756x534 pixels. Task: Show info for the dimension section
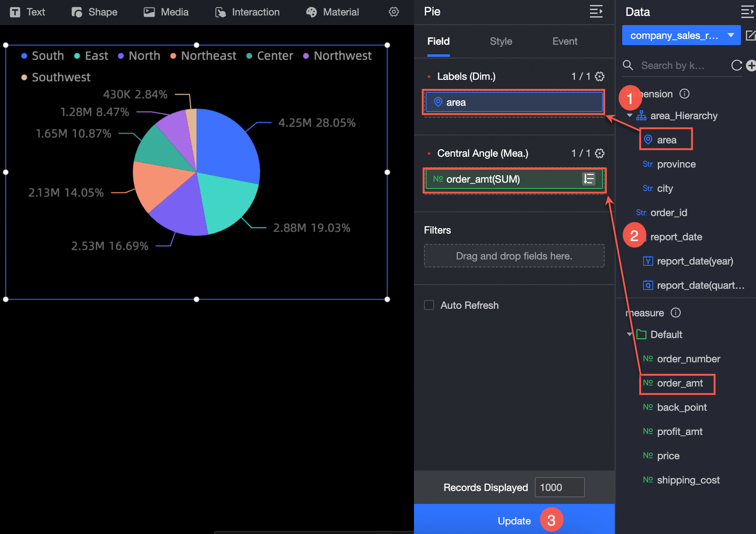click(x=684, y=94)
